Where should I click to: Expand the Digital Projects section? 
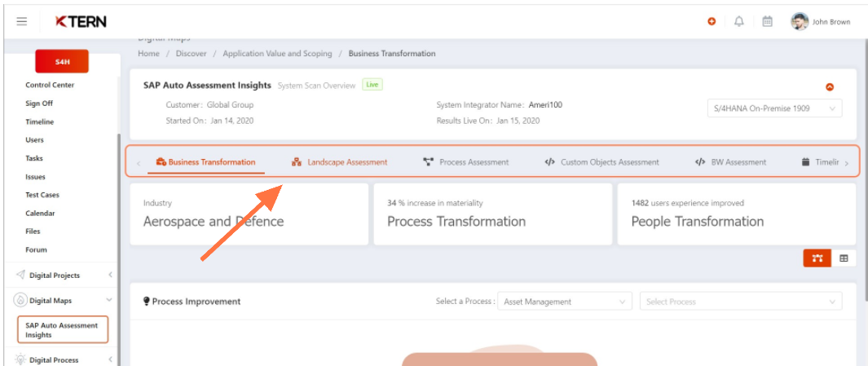[x=110, y=275]
